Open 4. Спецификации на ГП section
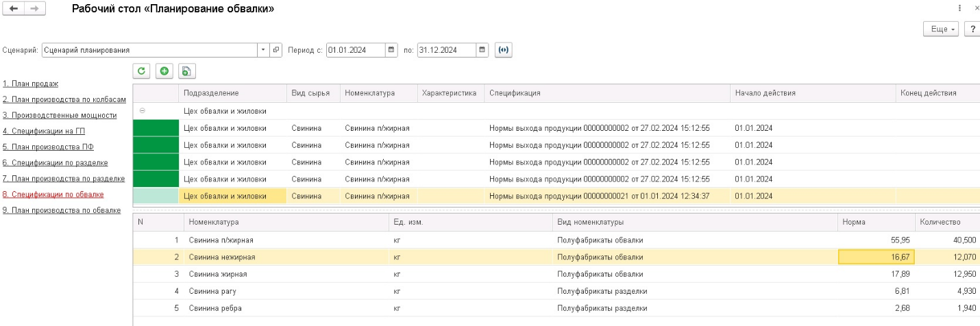Image resolution: width=980 pixels, height=326 pixels. pos(44,131)
